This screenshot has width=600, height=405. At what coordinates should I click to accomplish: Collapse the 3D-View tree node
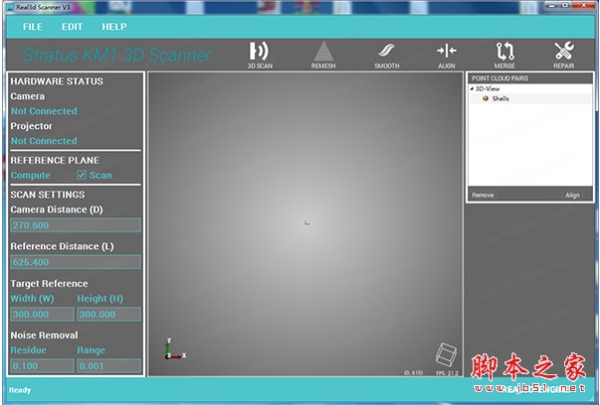click(x=472, y=88)
